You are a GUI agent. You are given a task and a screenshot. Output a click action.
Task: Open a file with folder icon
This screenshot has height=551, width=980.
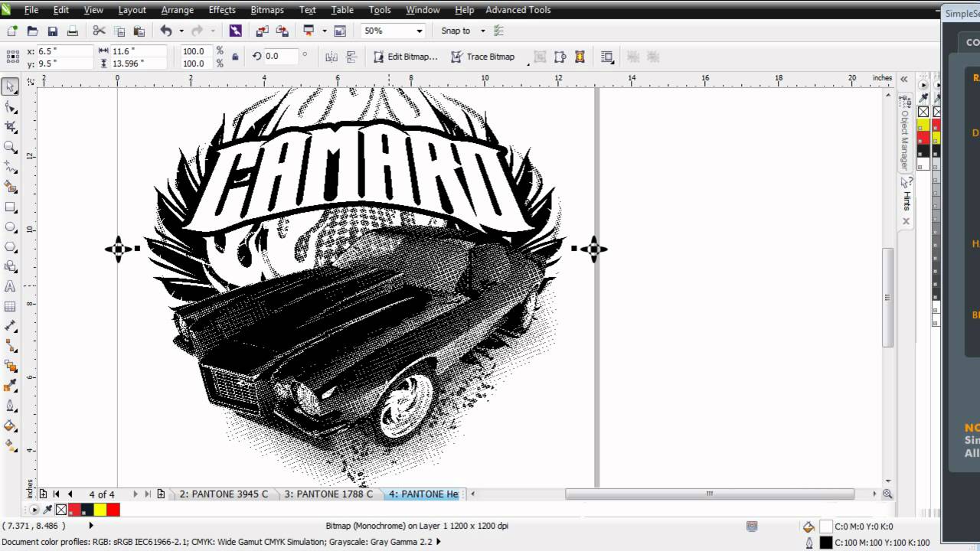[x=32, y=31]
